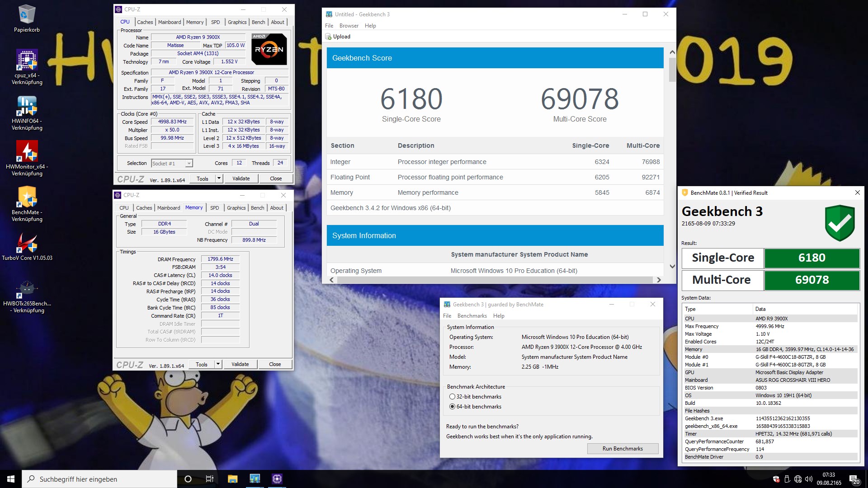Open the SPD tab in lower CPU-Z
The height and width of the screenshot is (488, 868).
point(215,208)
